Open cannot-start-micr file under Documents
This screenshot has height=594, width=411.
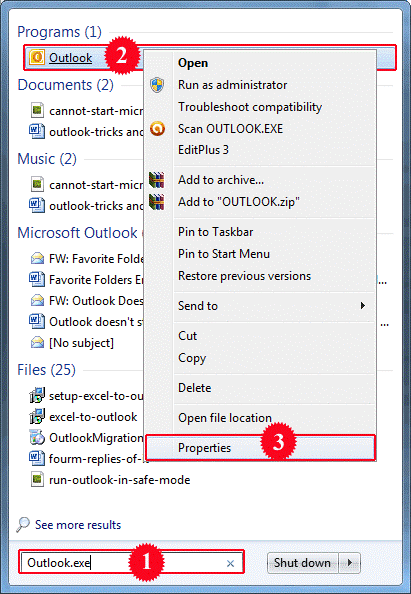[87, 111]
